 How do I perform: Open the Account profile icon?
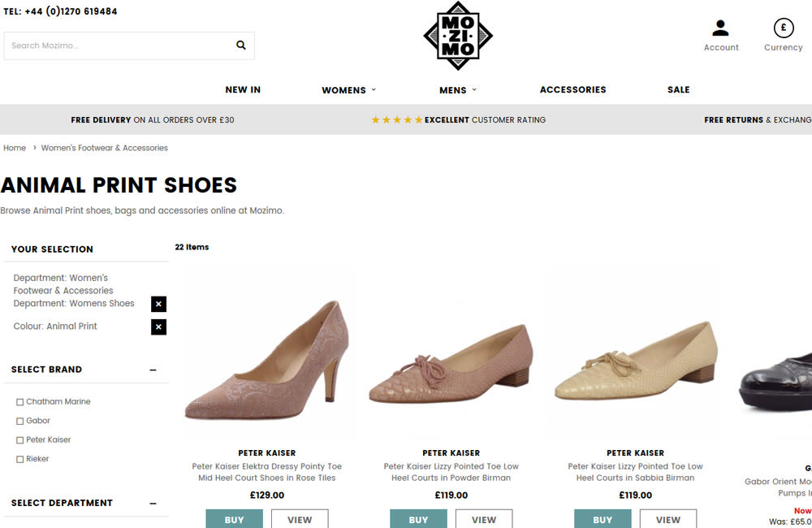(720, 28)
